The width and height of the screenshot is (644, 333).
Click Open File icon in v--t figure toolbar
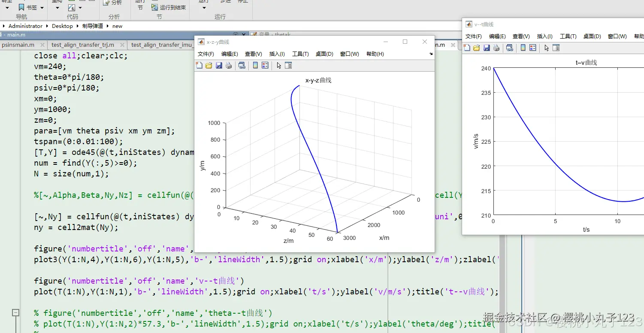click(477, 48)
